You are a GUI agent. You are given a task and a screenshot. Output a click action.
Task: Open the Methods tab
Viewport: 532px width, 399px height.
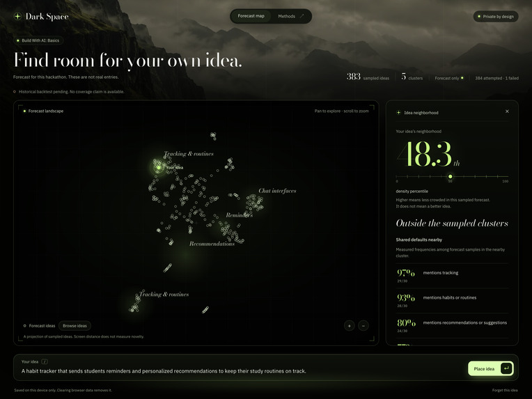pos(291,16)
